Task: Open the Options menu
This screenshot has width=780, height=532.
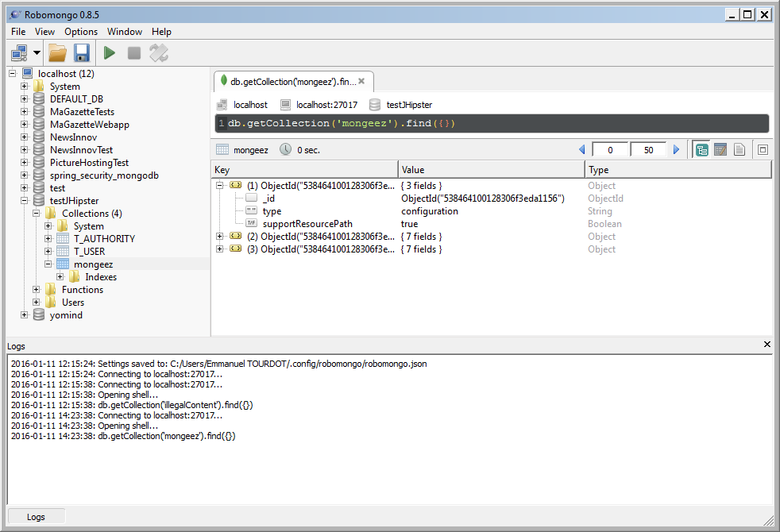Action: (81, 31)
